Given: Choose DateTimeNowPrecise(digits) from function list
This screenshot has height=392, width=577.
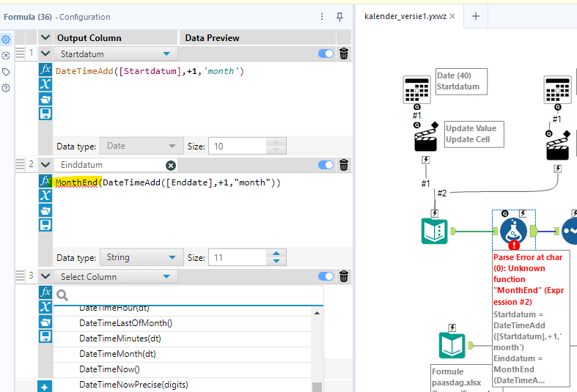Looking at the screenshot, I should [x=183, y=385].
